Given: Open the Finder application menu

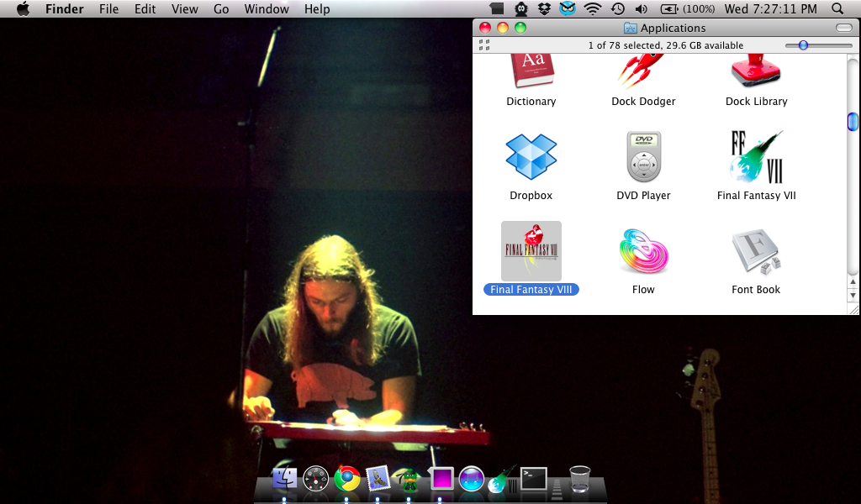Looking at the screenshot, I should click(x=64, y=8).
